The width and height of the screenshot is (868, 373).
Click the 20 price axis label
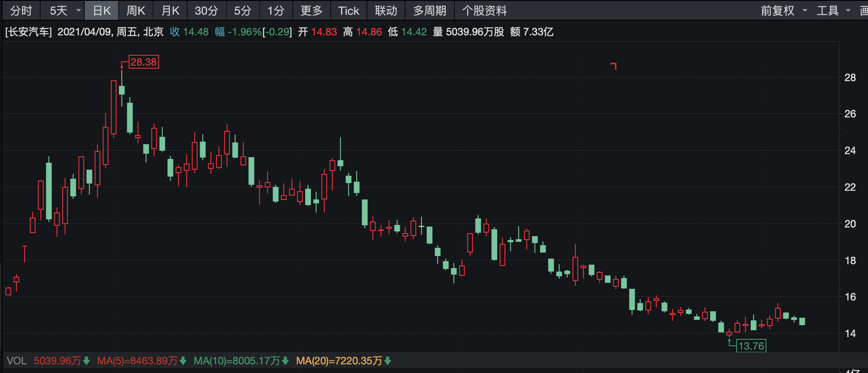(850, 224)
